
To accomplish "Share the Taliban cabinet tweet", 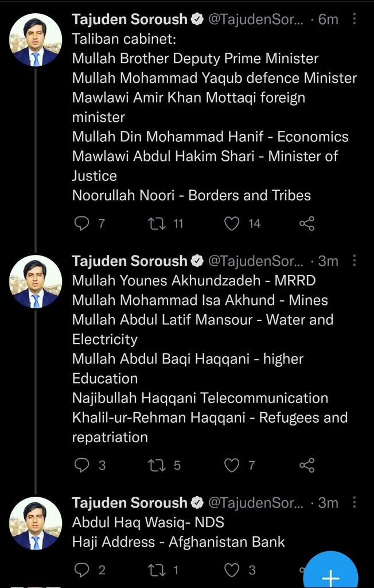I will (x=307, y=223).
